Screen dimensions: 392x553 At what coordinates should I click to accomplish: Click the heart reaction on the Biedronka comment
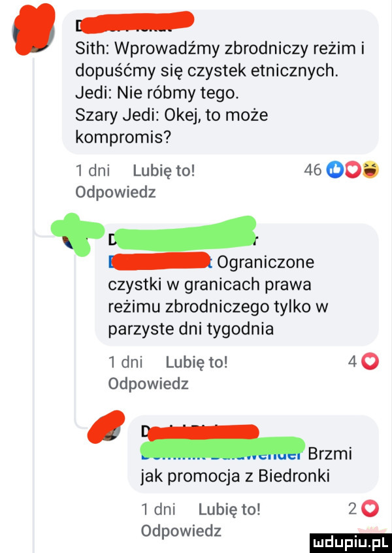pyautogui.click(x=370, y=510)
